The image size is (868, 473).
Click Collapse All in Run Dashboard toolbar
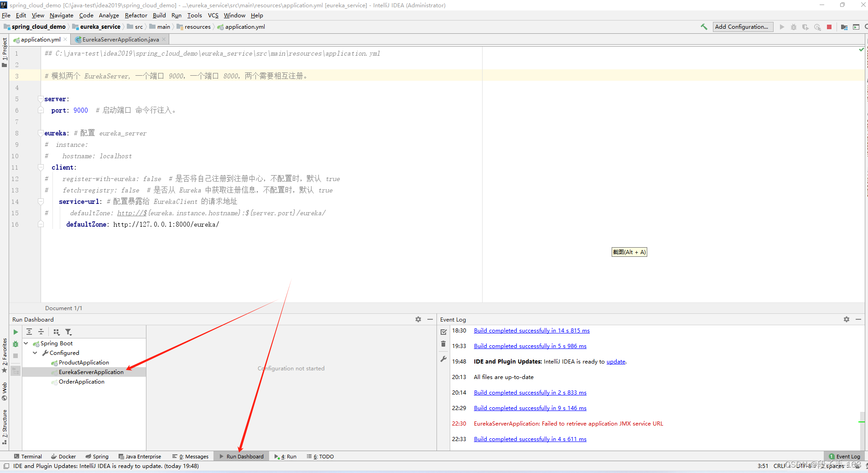point(41,332)
